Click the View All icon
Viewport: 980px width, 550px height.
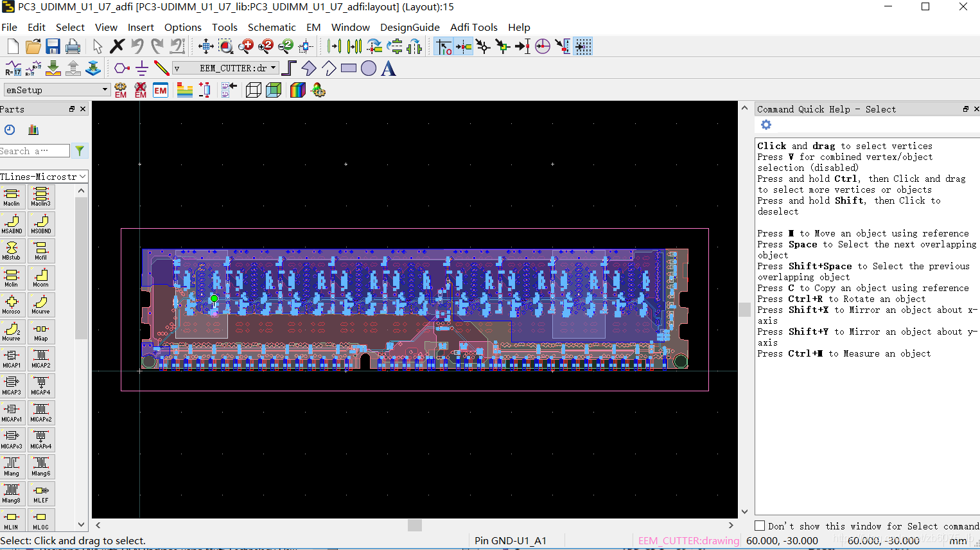[x=206, y=46]
